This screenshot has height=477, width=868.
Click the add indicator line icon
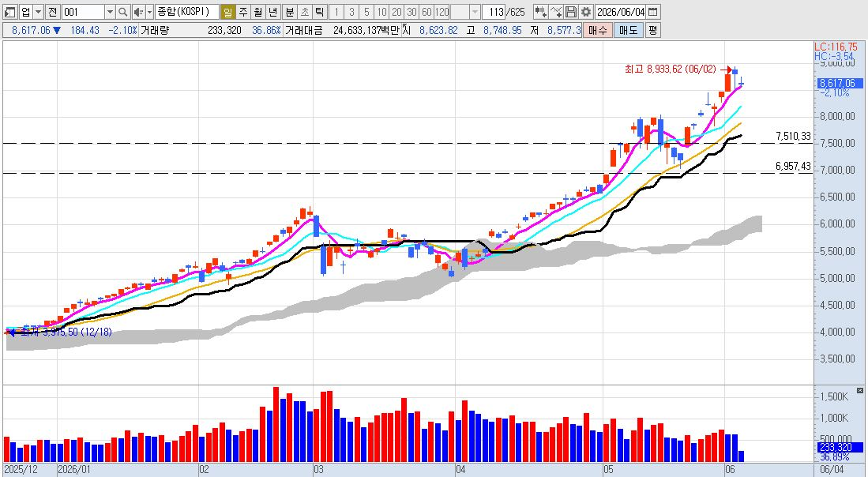point(556,12)
